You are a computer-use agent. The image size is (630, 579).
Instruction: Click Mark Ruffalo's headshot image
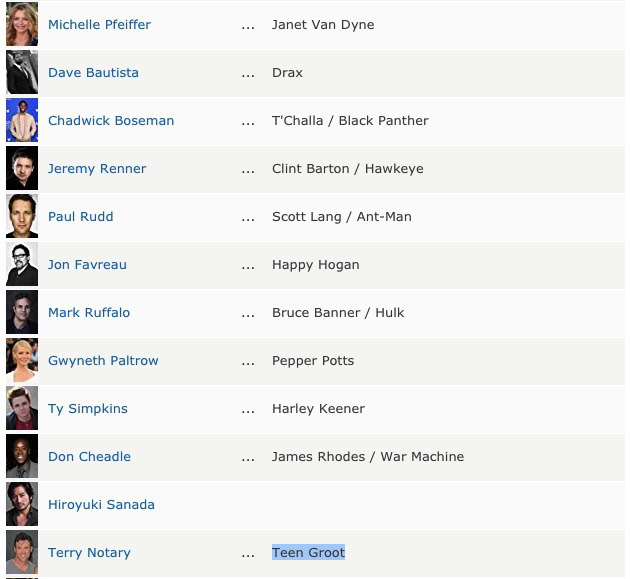coord(22,312)
